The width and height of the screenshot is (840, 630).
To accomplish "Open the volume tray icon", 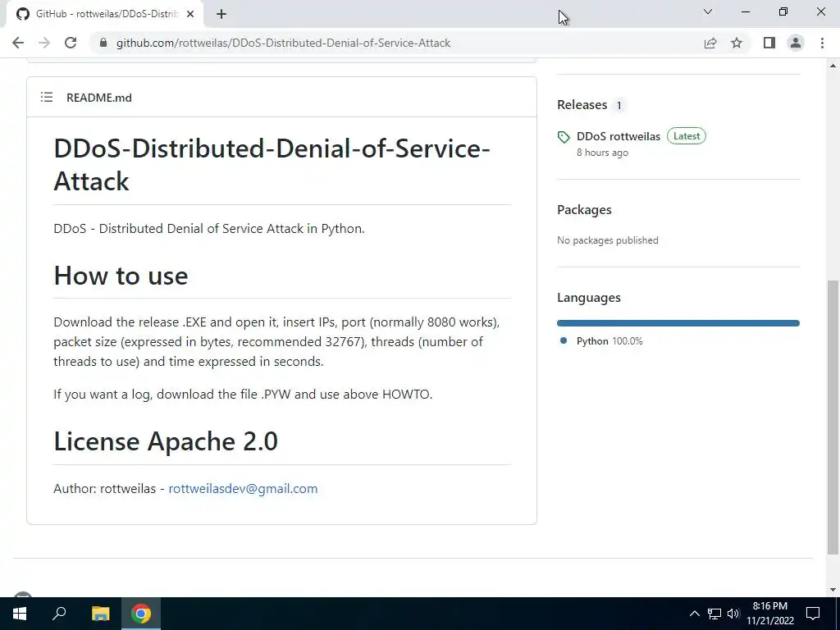I will [x=733, y=614].
